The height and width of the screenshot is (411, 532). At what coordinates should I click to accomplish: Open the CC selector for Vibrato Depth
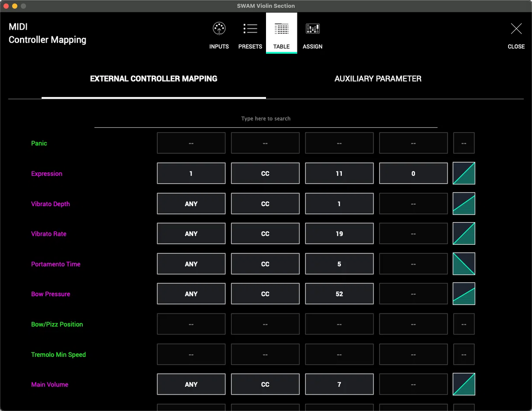tap(339, 204)
